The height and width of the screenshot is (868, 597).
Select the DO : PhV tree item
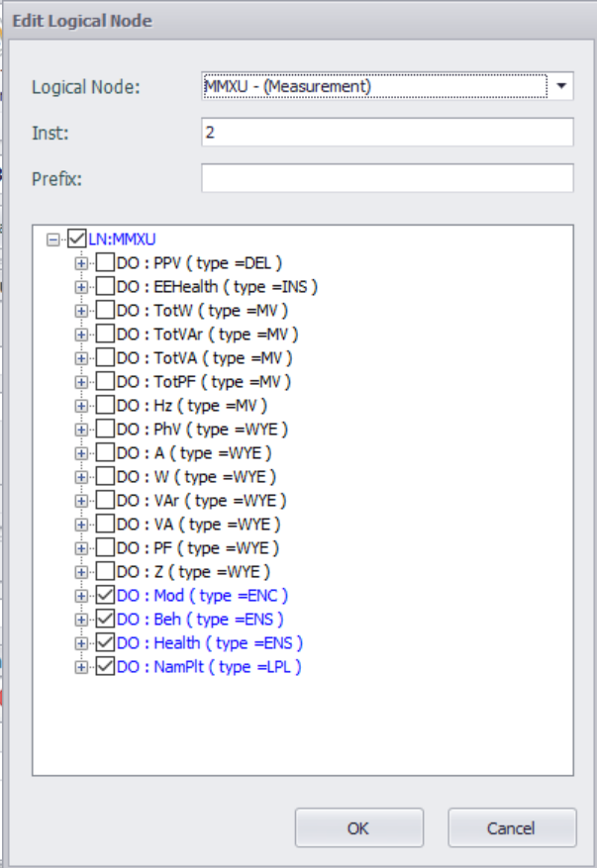pos(201,429)
